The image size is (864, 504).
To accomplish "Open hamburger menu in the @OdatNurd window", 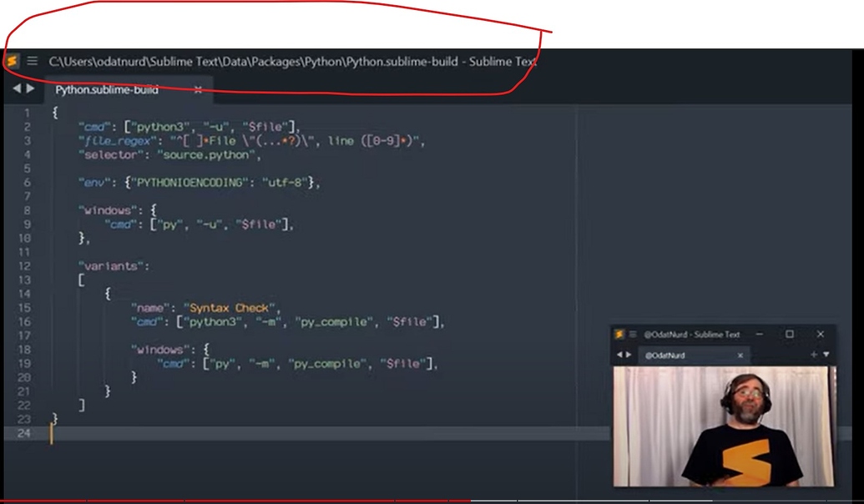I will point(633,334).
